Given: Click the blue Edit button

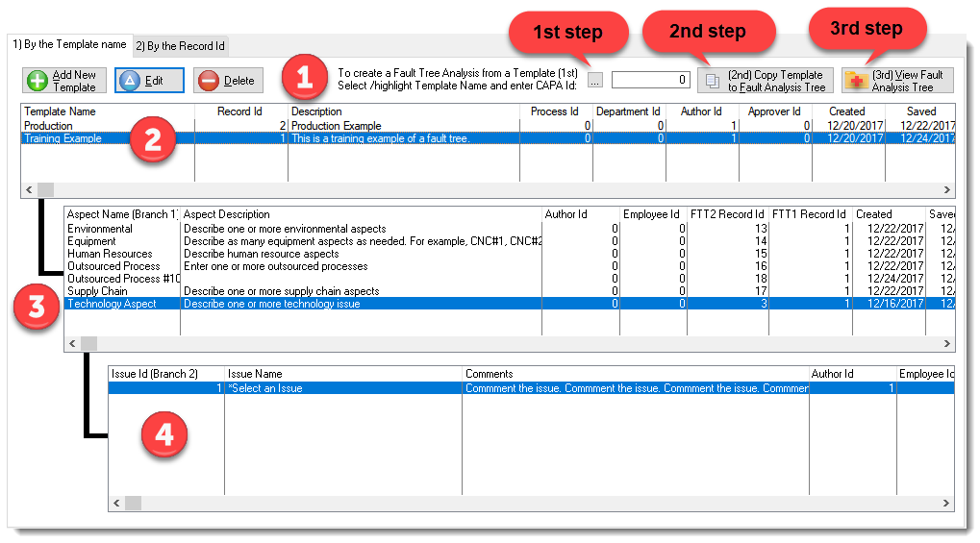Looking at the screenshot, I should (x=149, y=81).
